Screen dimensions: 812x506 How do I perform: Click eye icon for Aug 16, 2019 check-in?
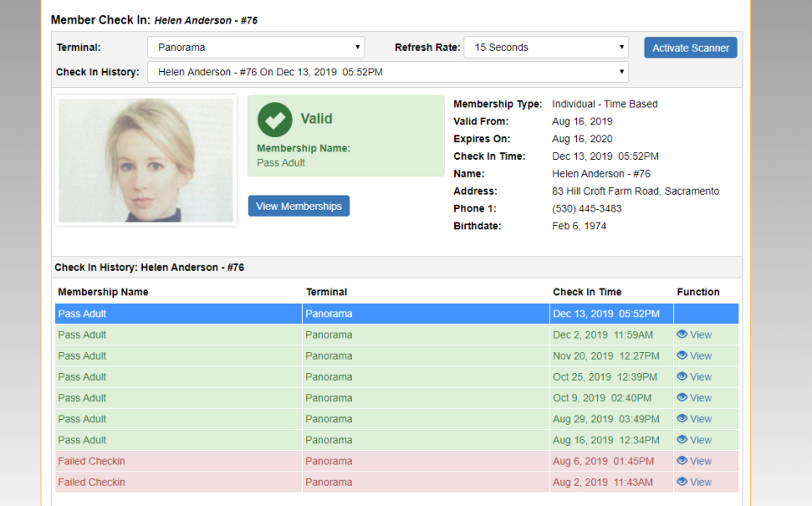click(x=682, y=440)
